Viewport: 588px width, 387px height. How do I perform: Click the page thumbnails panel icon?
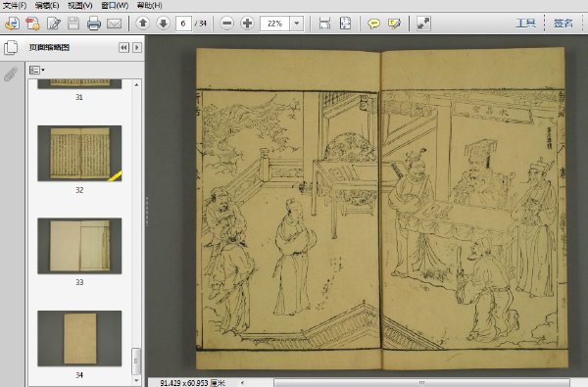coord(11,47)
